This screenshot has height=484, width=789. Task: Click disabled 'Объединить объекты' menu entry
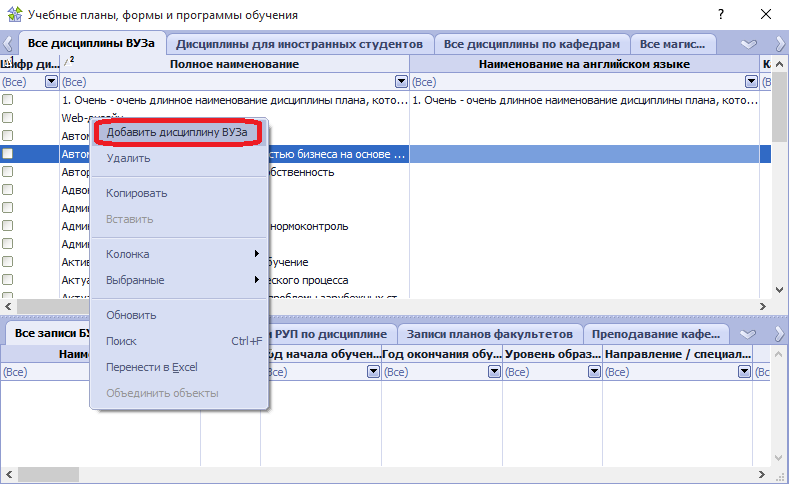[x=179, y=393]
